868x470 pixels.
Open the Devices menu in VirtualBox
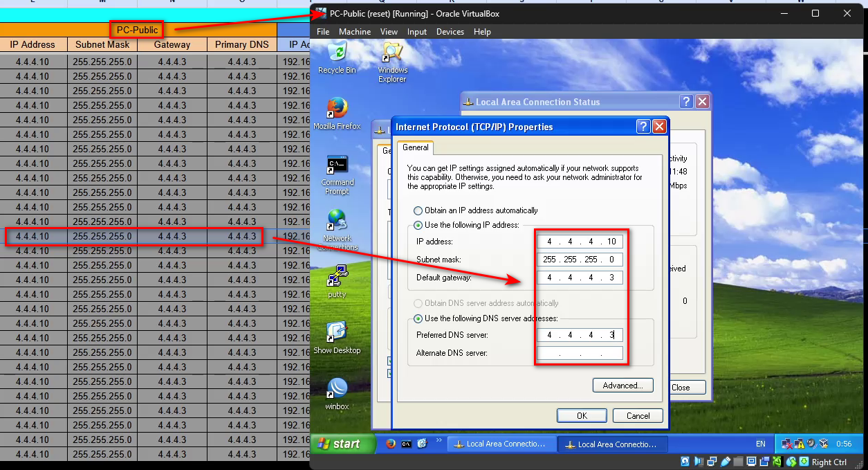point(450,32)
